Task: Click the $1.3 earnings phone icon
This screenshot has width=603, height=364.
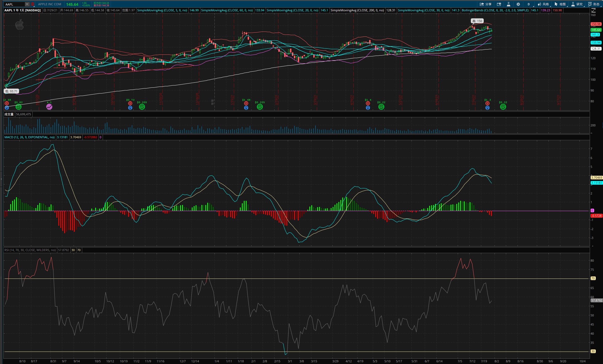Action: [487, 103]
